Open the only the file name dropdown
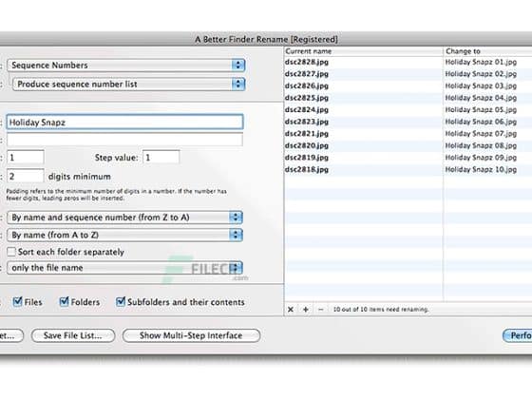 click(x=124, y=268)
